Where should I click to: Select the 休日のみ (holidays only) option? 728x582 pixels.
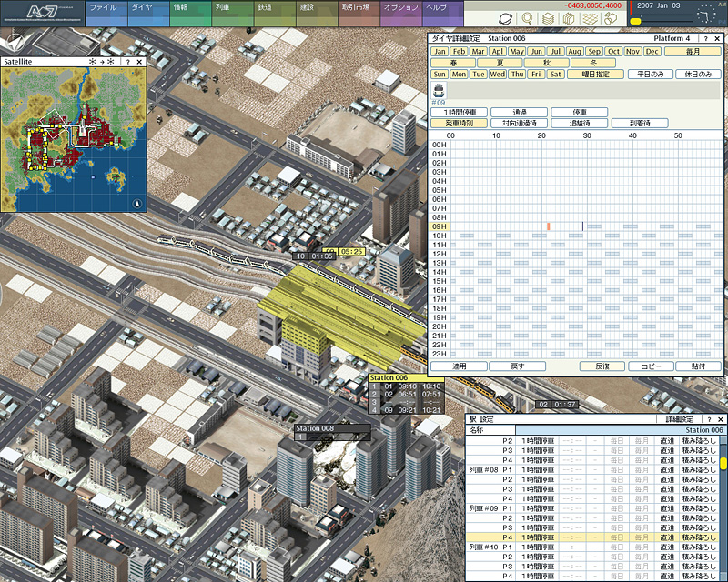(698, 75)
